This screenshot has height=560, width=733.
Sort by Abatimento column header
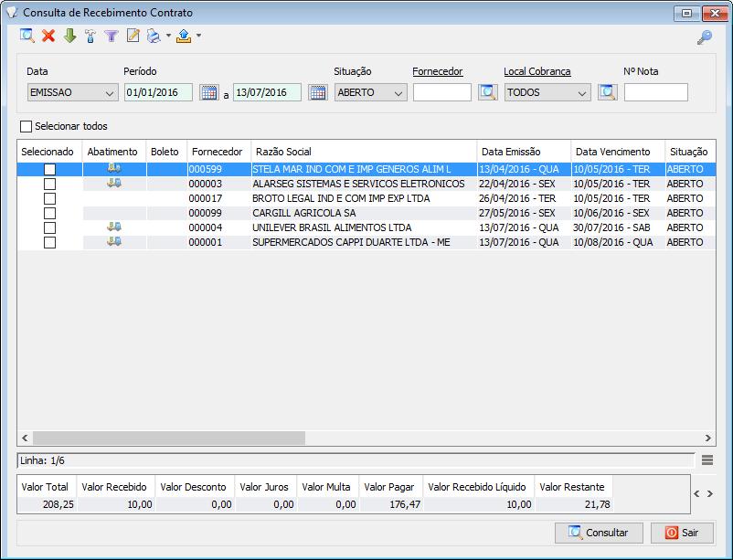(x=114, y=152)
